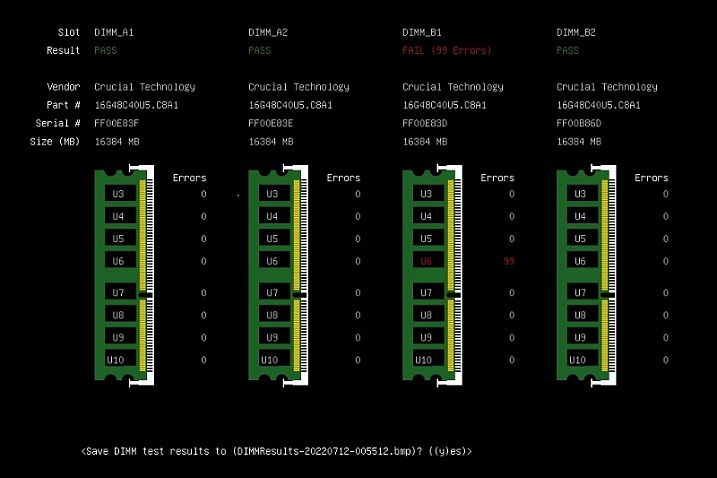This screenshot has width=717, height=478.
Task: Click the 0 error count for DIMM_A2 U10
Action: (358, 360)
